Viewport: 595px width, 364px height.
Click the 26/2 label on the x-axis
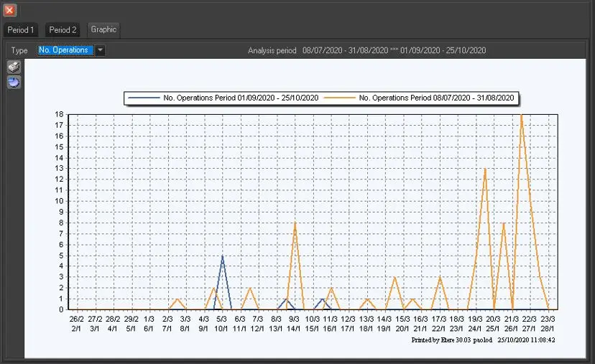click(x=76, y=318)
